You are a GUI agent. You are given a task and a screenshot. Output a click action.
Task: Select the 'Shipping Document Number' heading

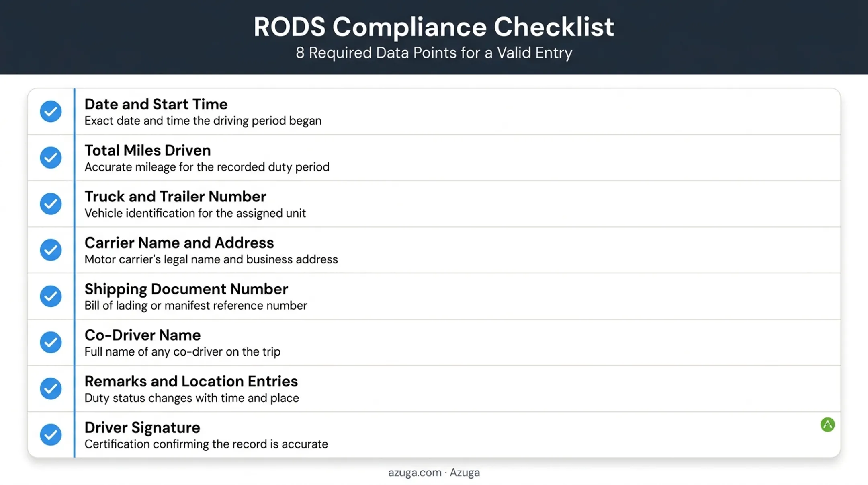point(186,289)
